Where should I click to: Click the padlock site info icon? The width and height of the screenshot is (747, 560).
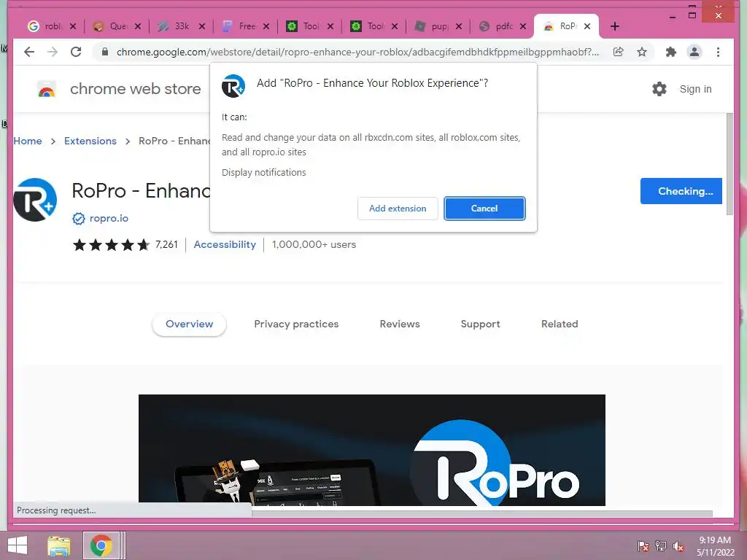tap(105, 52)
